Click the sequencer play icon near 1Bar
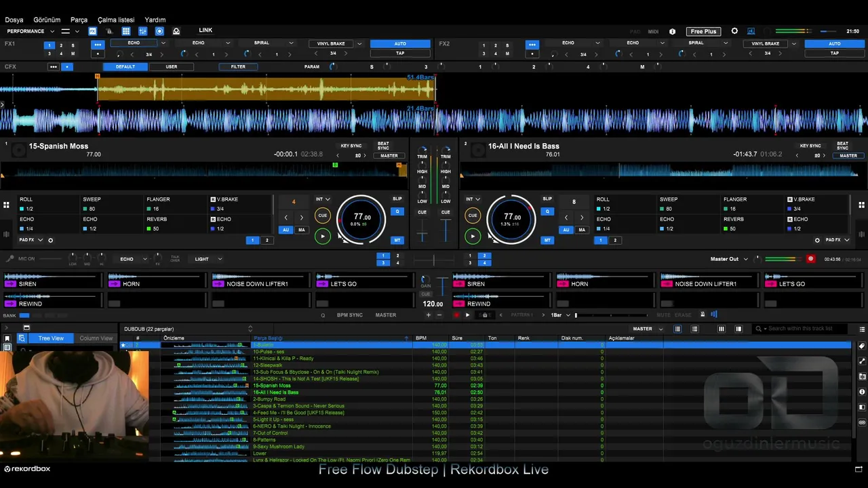This screenshot has width=868, height=488. pos(467,315)
